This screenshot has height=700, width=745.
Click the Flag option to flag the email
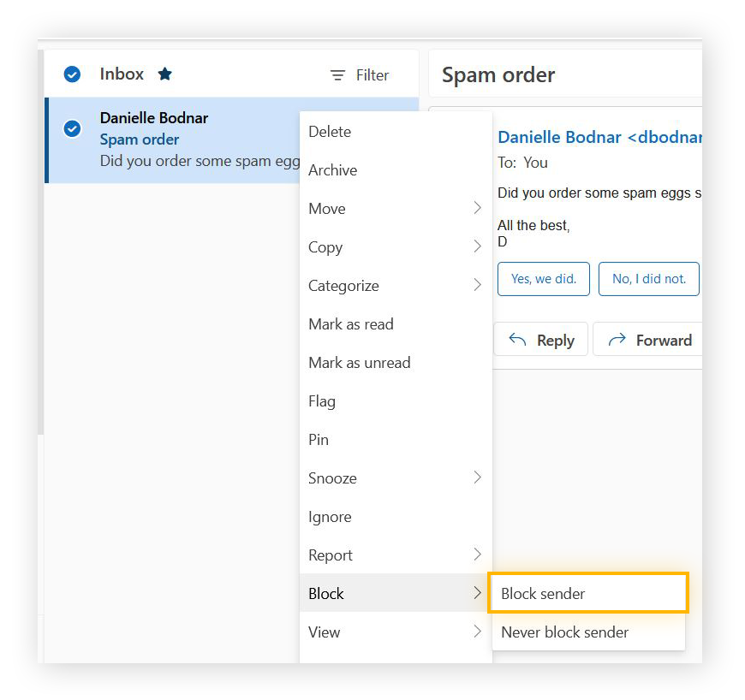[322, 400]
